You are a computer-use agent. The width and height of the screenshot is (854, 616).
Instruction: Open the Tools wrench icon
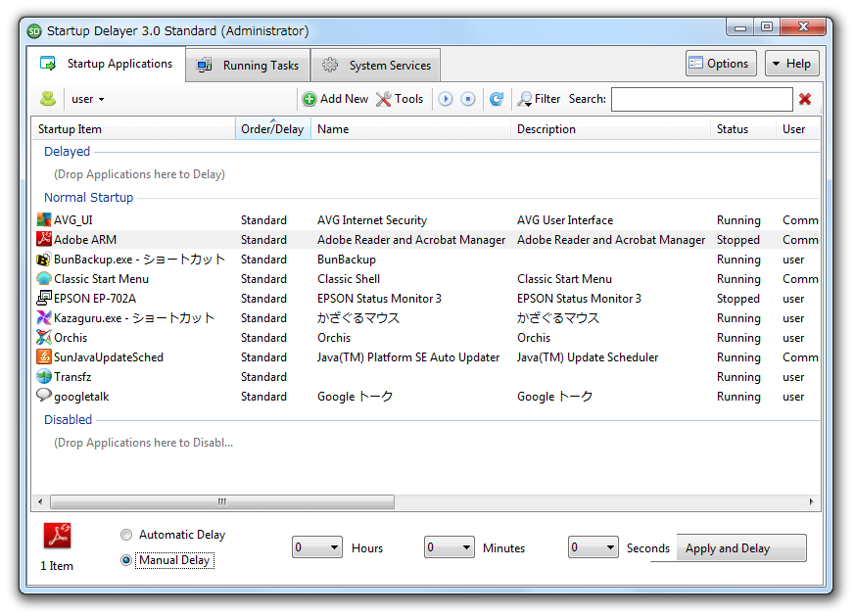tap(384, 99)
